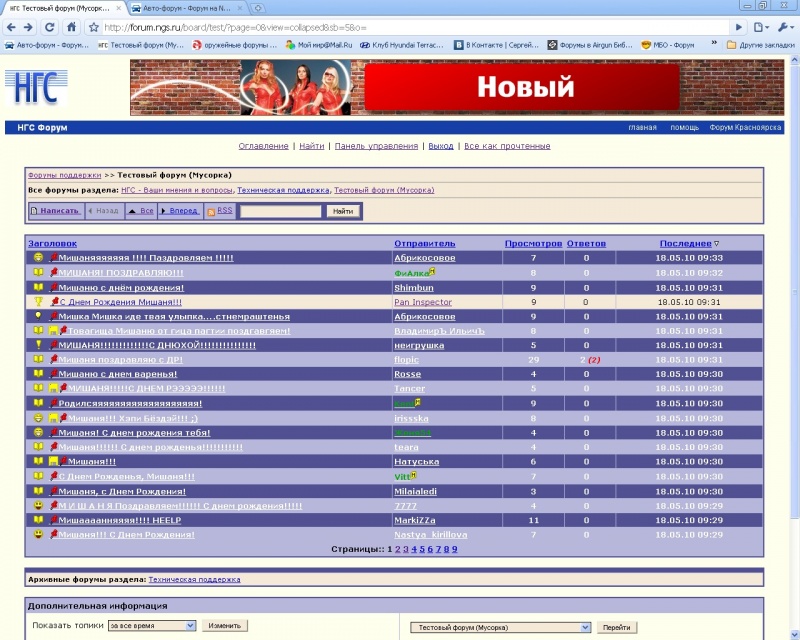This screenshot has height=640, width=800.
Task: Reload the page with the browser refresh icon
Action: (x=49, y=27)
